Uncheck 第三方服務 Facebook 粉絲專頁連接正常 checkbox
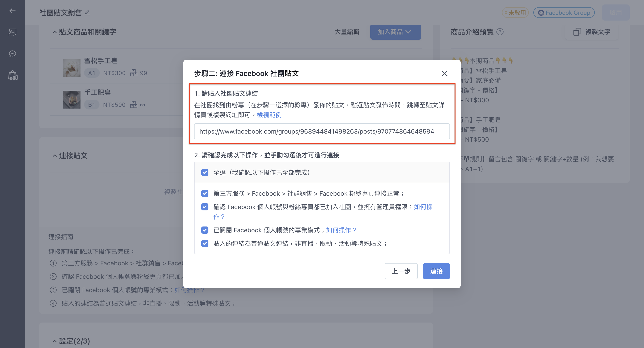The image size is (644, 348). coord(205,193)
